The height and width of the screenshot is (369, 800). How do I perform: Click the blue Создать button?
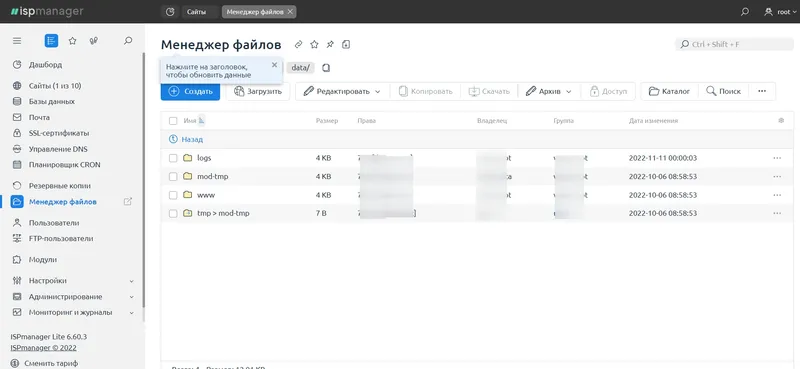(190, 91)
